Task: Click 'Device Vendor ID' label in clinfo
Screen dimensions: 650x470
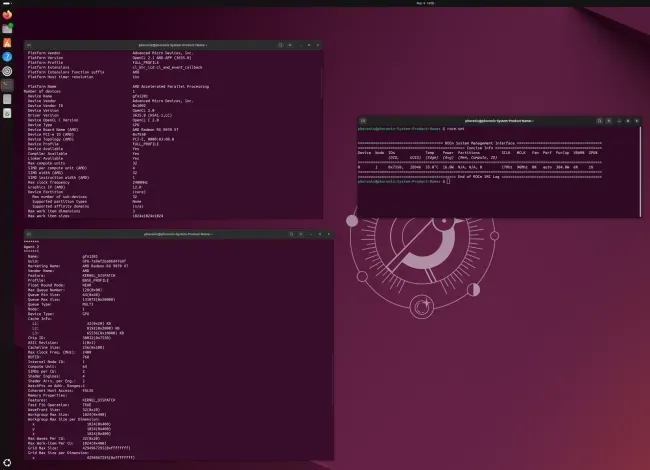Action: pyautogui.click(x=45, y=106)
